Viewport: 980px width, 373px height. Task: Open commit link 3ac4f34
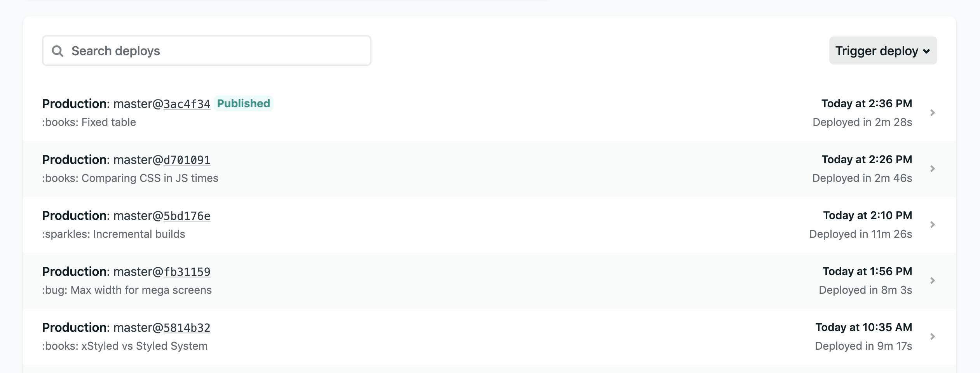tap(187, 104)
